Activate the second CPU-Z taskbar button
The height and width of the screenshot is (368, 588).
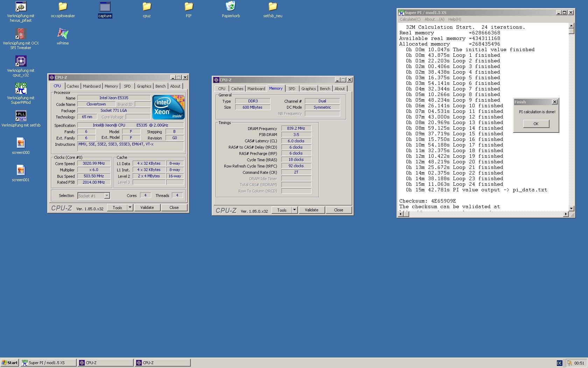[163, 363]
